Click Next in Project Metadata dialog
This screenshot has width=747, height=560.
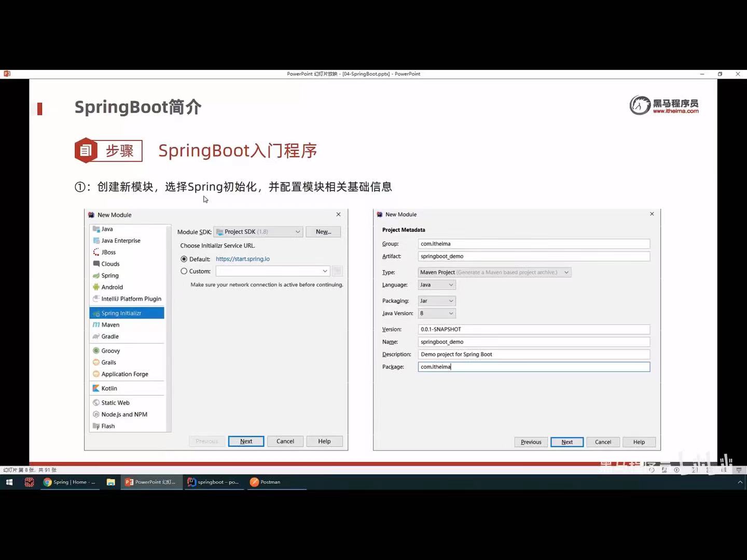coord(567,442)
